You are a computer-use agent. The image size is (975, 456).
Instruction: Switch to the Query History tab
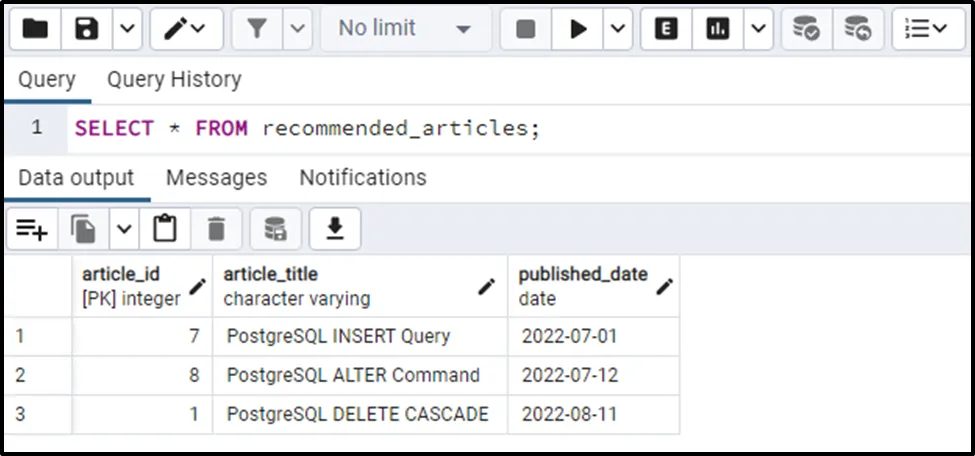pyautogui.click(x=174, y=79)
